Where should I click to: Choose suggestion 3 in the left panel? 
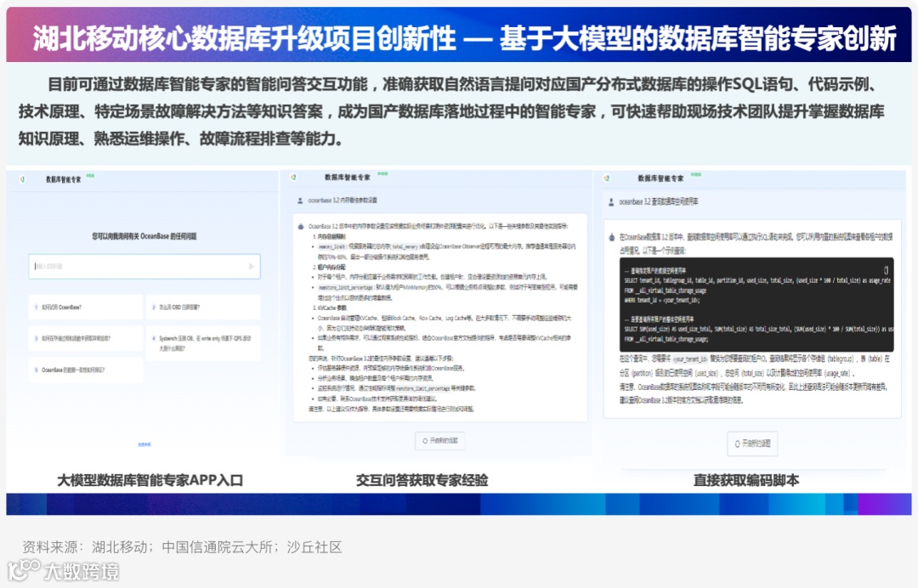[86, 338]
